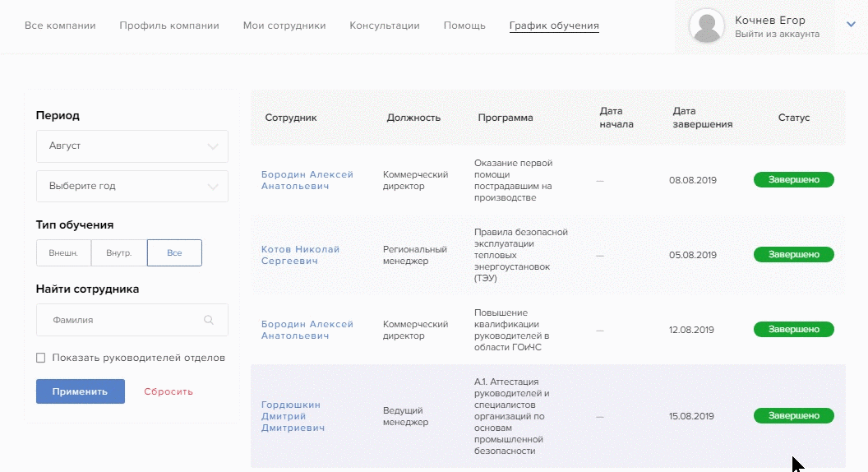This screenshot has width=868, height=472.
Task: Open the Помощь menu item
Action: [x=464, y=25]
